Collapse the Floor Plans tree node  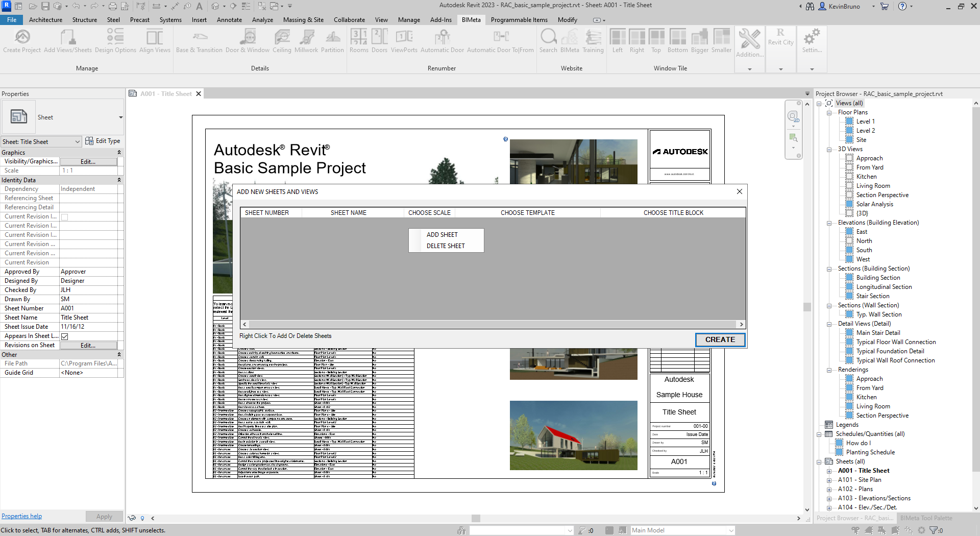click(x=829, y=113)
